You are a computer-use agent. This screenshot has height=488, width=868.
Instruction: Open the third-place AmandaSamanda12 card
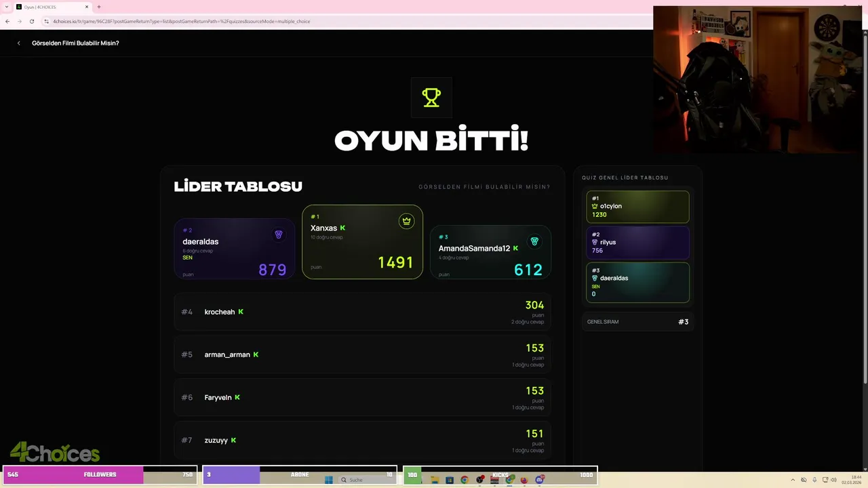490,252
